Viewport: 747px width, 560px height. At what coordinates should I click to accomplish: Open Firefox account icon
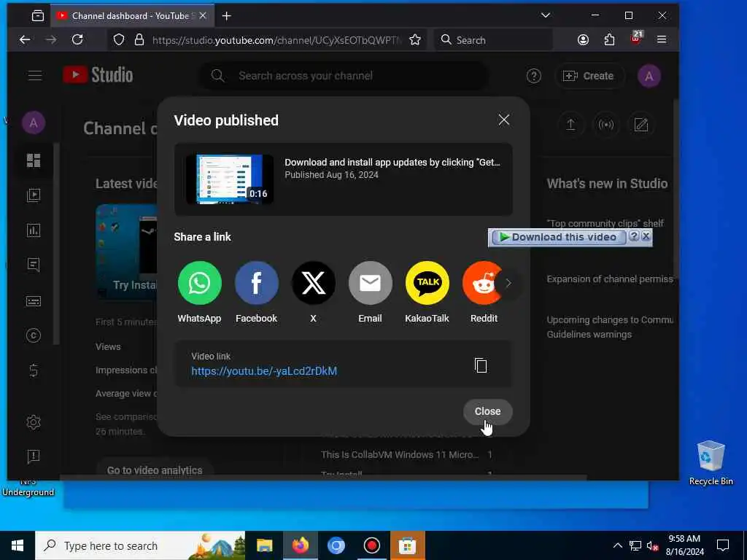583,39
